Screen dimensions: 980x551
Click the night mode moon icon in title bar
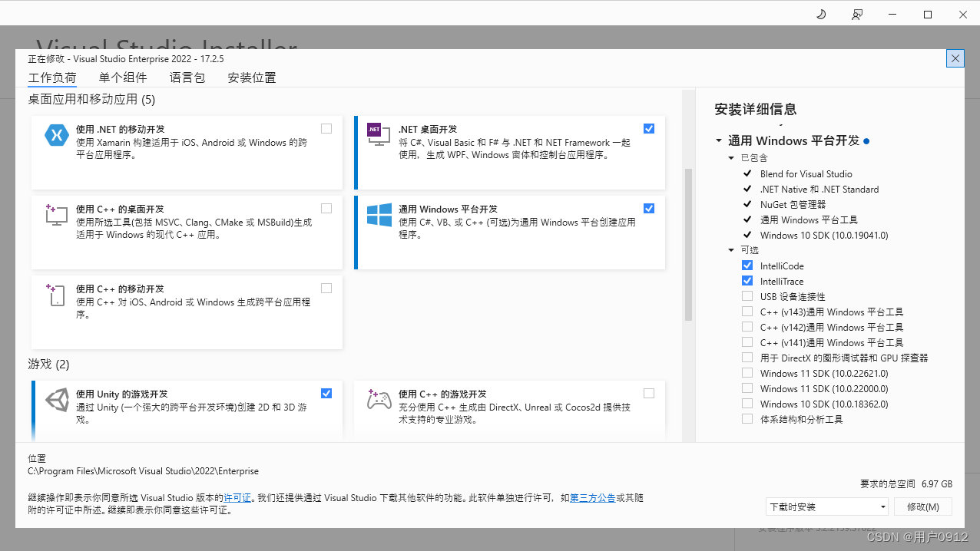click(820, 14)
